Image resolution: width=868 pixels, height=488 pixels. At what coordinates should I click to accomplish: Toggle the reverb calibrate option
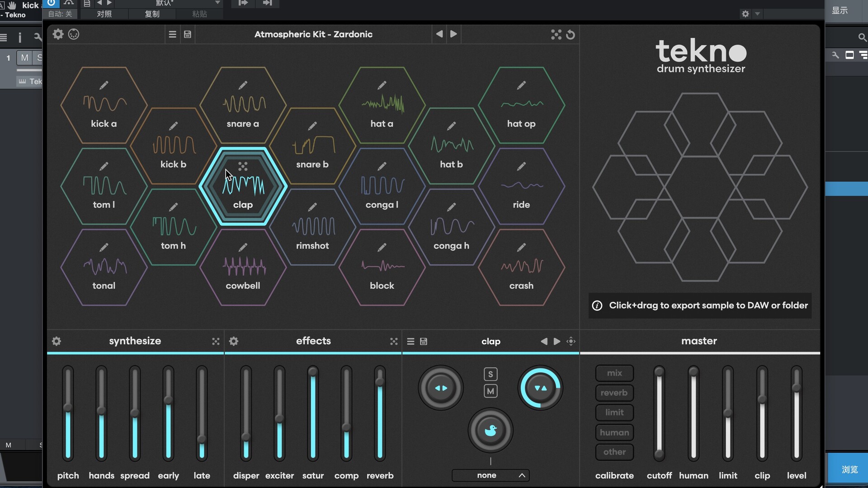614,393
